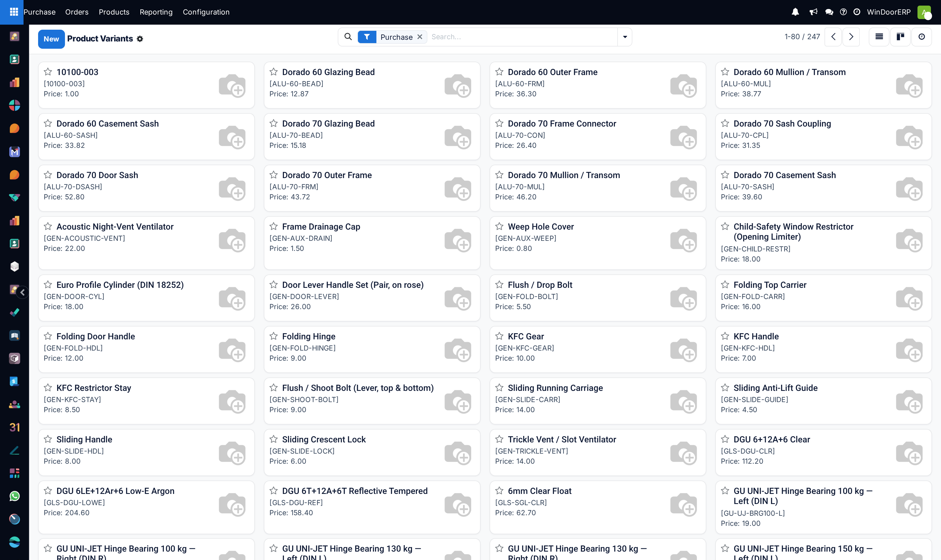Star the DGU 6+12A+6 Clear card
Image resolution: width=941 pixels, height=560 pixels.
(x=725, y=439)
